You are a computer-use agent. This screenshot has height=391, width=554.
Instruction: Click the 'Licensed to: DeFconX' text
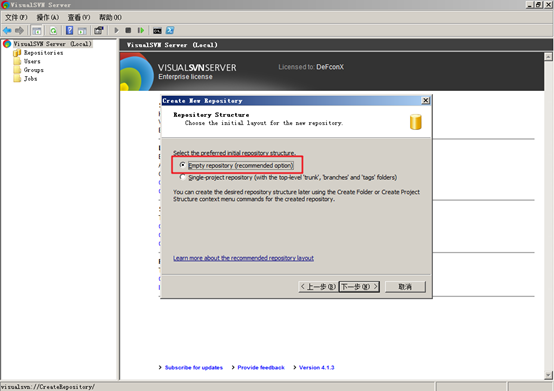click(311, 67)
